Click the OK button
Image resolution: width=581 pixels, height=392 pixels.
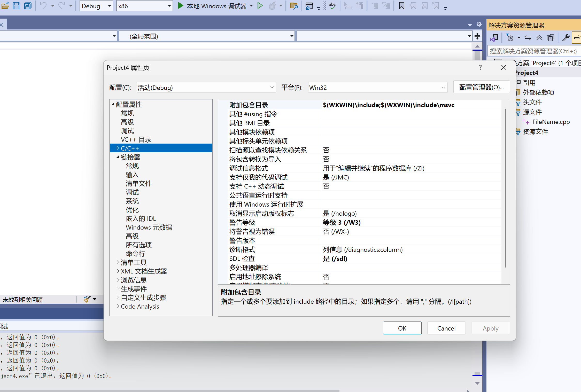(402, 328)
